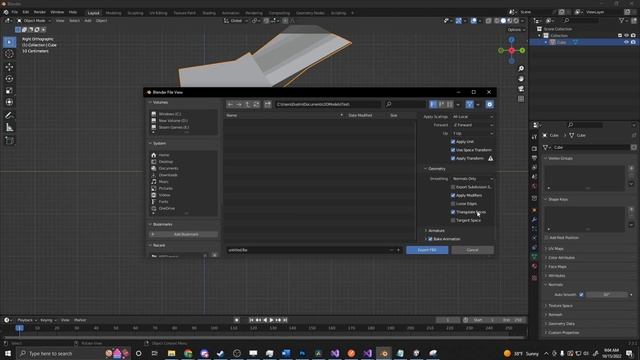Open the Render menu

(40, 12)
